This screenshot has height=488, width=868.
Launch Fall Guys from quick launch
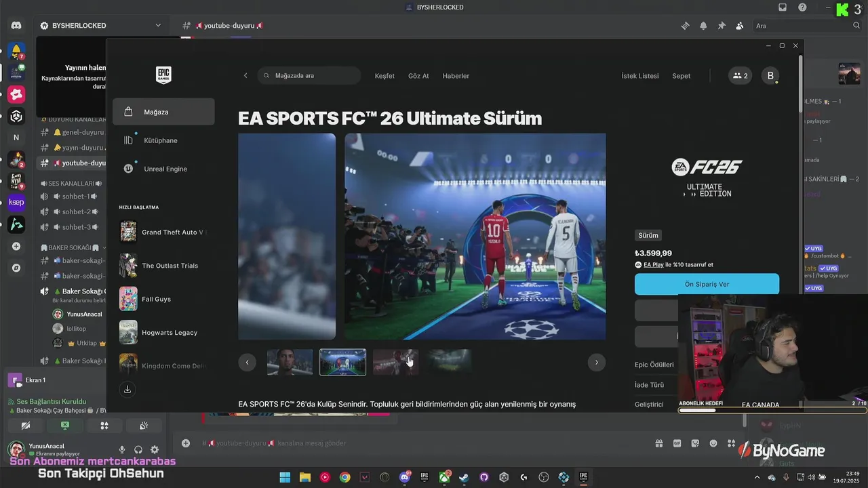click(x=163, y=299)
